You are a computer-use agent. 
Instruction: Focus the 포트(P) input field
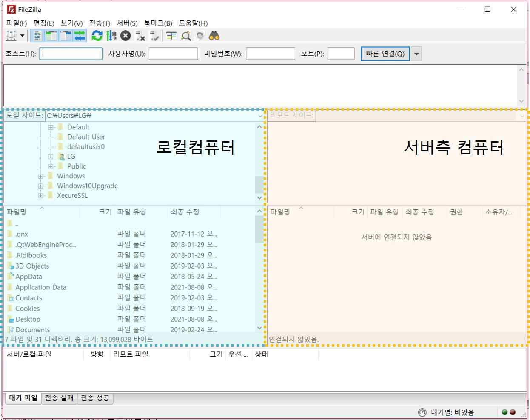coord(341,54)
